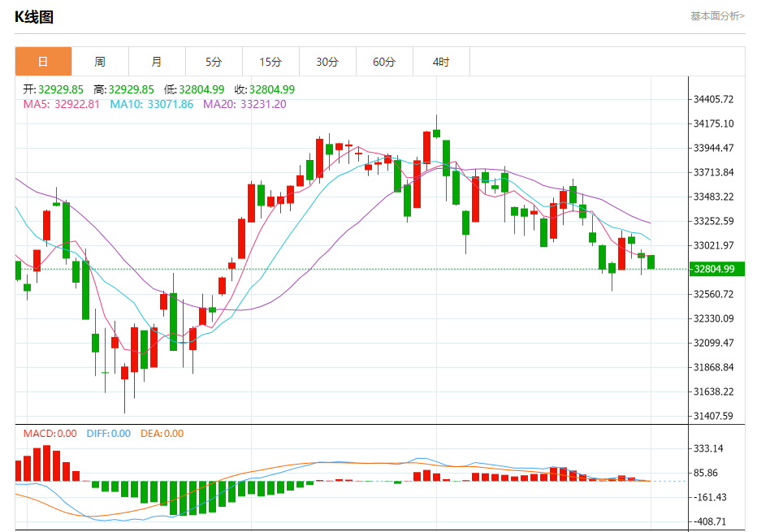This screenshot has width=757, height=532.
Task: Click the DEA:0.00 indicator label
Action: pyautogui.click(x=162, y=434)
